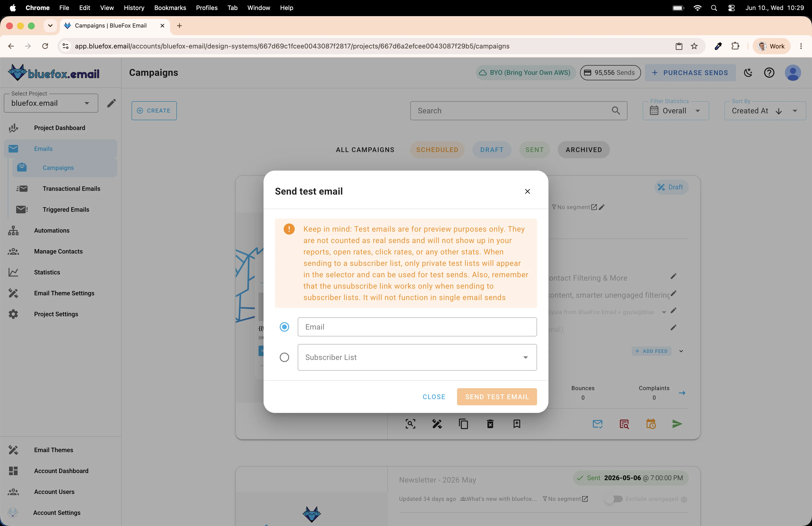This screenshot has height=526, width=812.
Task: Open the Sort By Created At dropdown
Action: pyautogui.click(x=765, y=111)
